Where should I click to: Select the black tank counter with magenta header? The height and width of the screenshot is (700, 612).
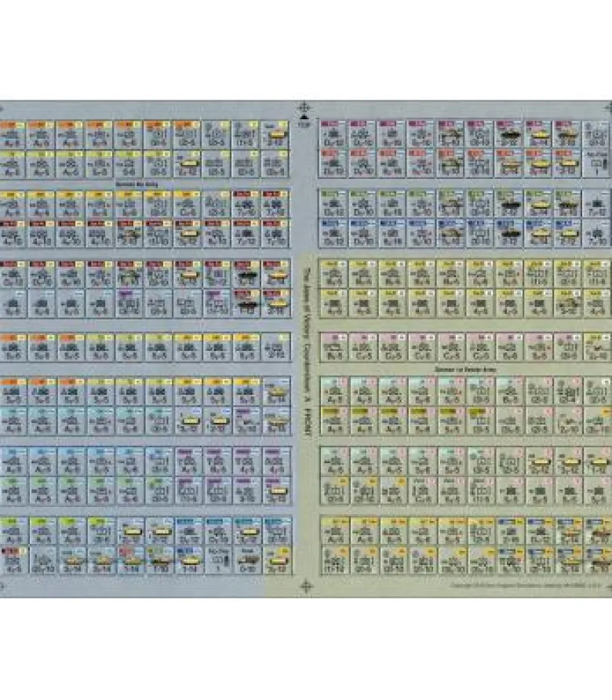pyautogui.click(x=509, y=134)
